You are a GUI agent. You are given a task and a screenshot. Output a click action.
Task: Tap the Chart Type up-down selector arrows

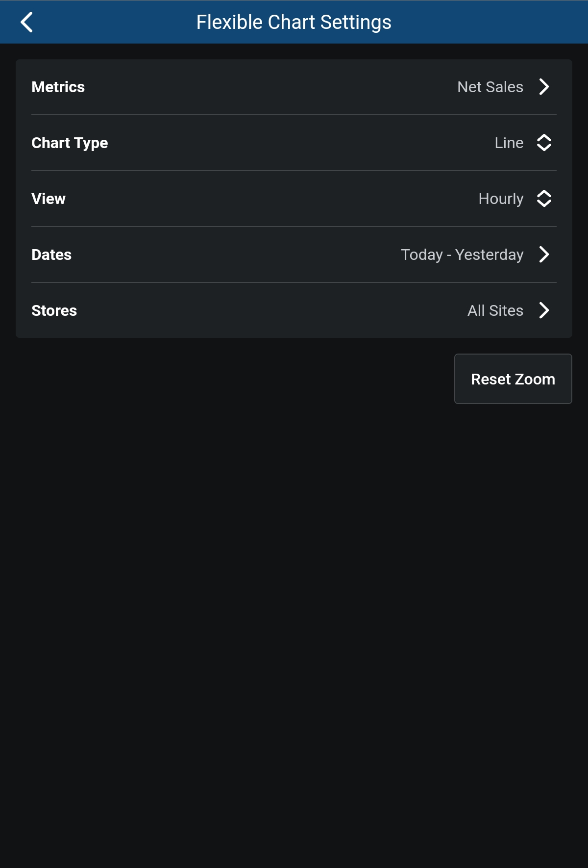[x=544, y=143]
